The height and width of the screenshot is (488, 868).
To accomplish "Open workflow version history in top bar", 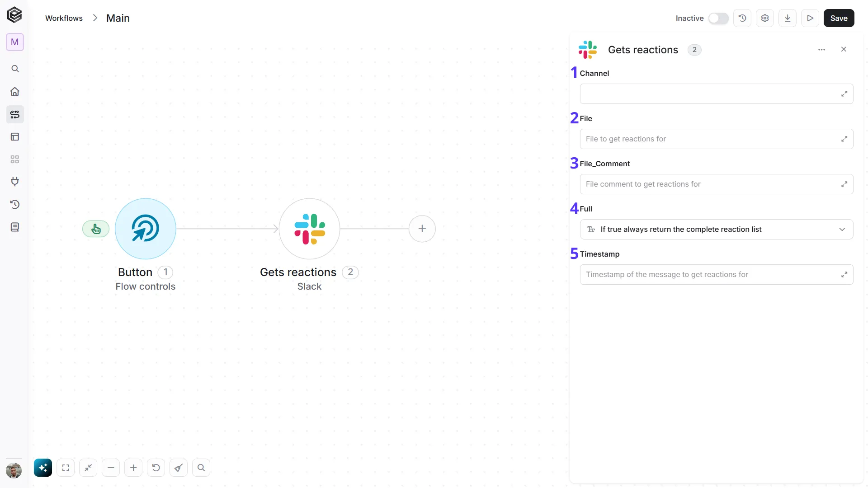I will pyautogui.click(x=742, y=18).
